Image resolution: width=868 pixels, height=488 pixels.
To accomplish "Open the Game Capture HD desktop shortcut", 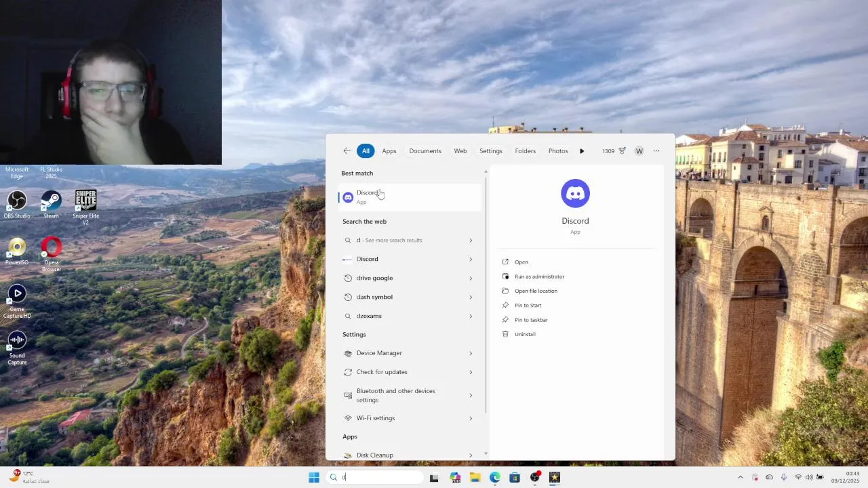I will point(17,302).
